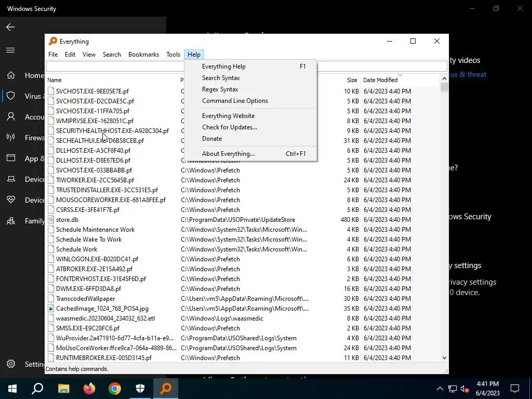The image size is (532, 399).
Task: Select Schedule Wake To Work entry
Action: [89, 239]
